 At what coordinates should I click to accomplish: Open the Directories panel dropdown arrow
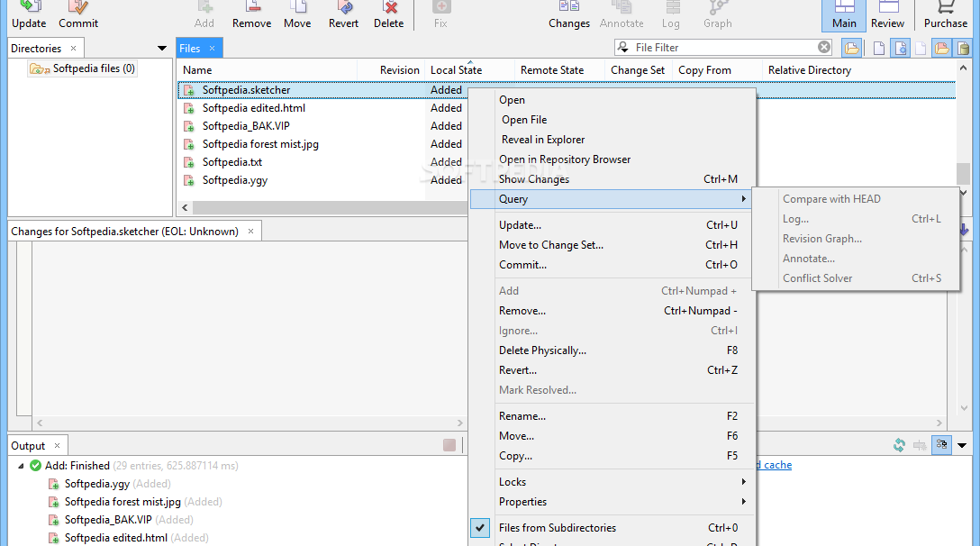coord(162,48)
